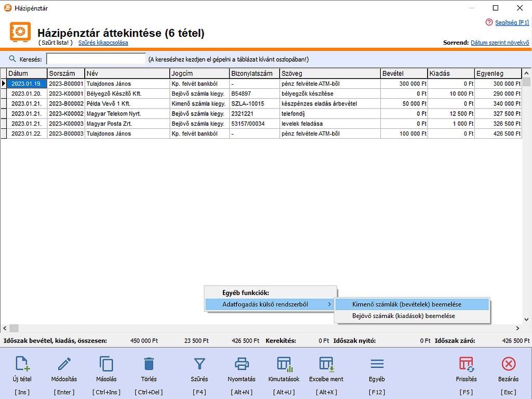The height and width of the screenshot is (399, 532).
Task: Click the Új tétel new item icon
Action: click(22, 364)
